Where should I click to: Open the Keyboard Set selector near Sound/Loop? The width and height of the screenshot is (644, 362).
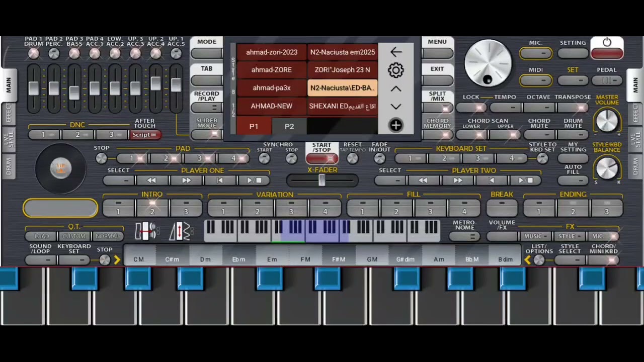click(x=74, y=260)
